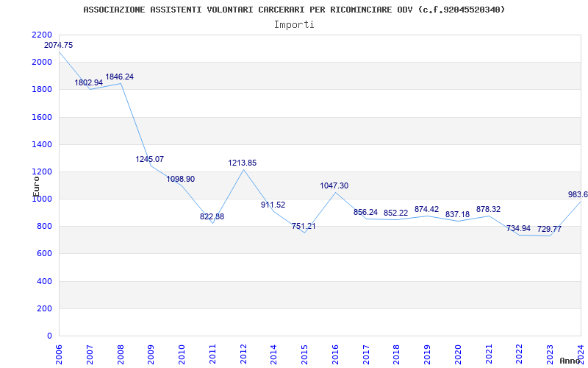Click the y-axis value 400
This screenshot has height=368, width=588.
[x=45, y=281]
